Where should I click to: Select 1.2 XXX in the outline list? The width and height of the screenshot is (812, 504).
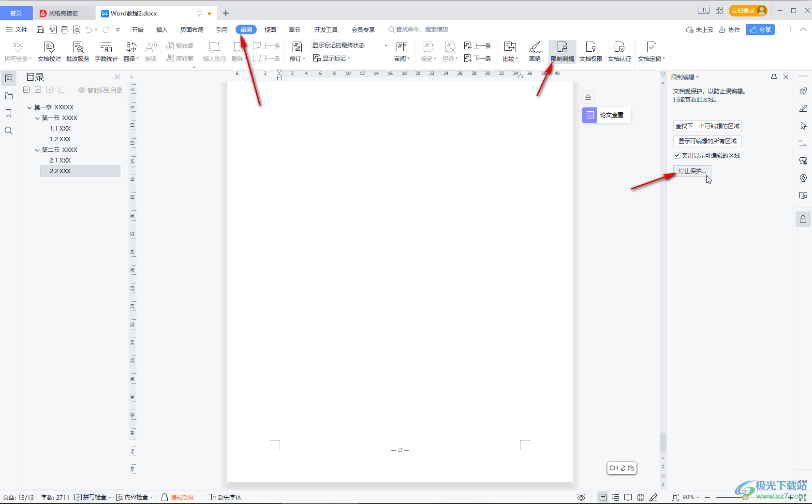click(x=60, y=139)
